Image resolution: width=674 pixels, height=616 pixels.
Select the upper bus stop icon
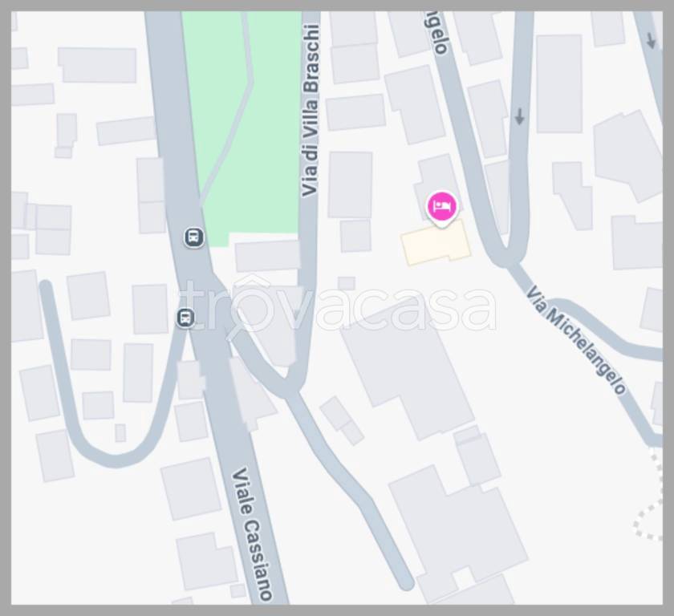pos(194,237)
